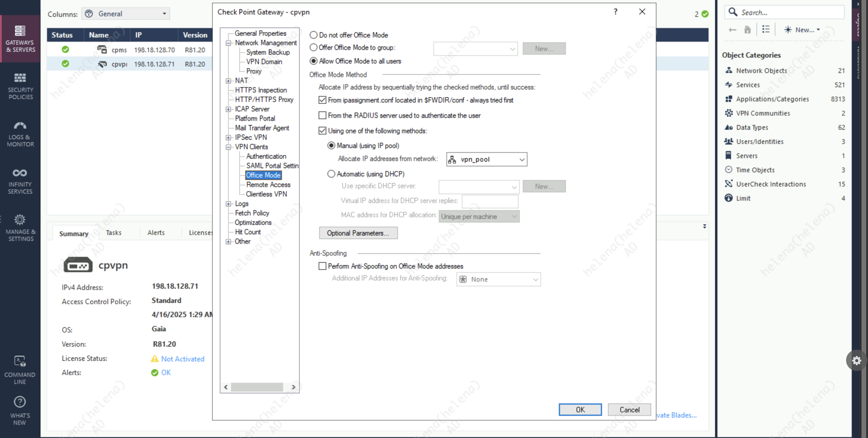The width and height of the screenshot is (868, 438).
Task: Open Manage & Settings gear icon
Action: [x=20, y=220]
